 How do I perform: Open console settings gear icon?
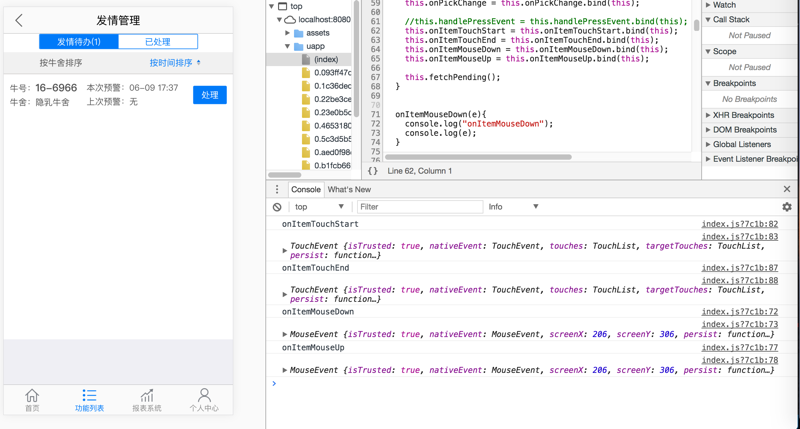(x=786, y=207)
